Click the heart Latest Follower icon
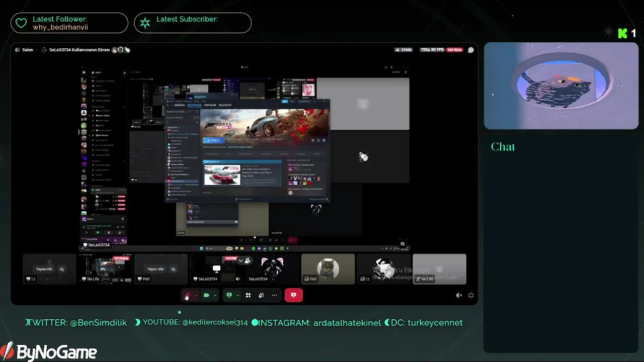Screen dimensions: 644x362 21,23
